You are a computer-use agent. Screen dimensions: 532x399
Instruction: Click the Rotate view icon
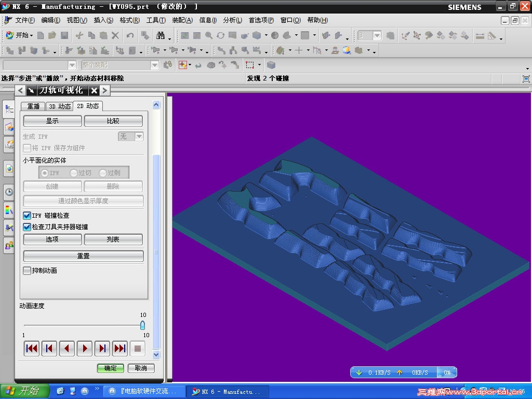(221, 35)
